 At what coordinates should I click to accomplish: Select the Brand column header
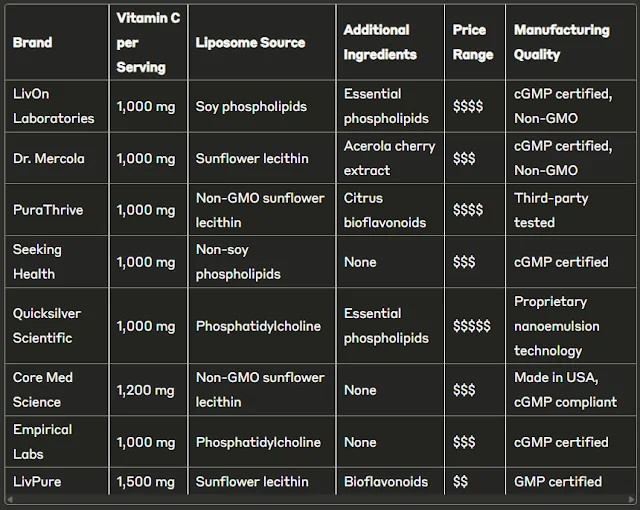[57, 42]
